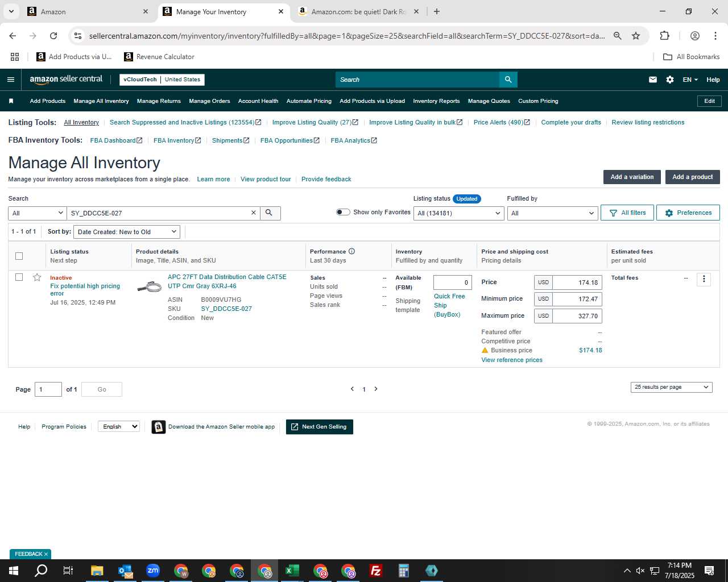The image size is (728, 582).
Task: Click the available quantity input field
Action: pyautogui.click(x=453, y=282)
